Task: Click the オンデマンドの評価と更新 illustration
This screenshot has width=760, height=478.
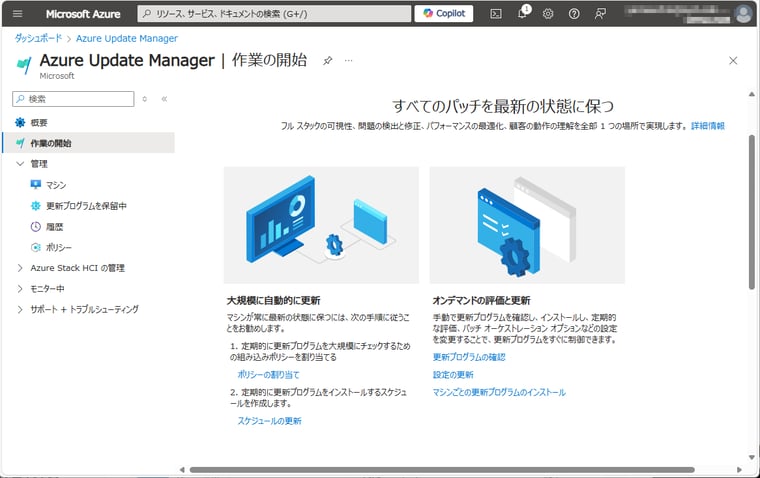Action: [527, 225]
